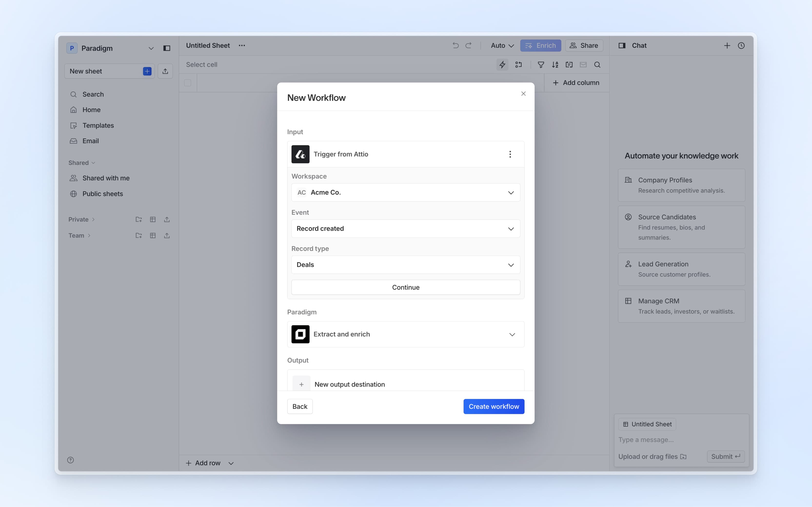Click the help question mark icon
The image size is (812, 507).
point(70,460)
